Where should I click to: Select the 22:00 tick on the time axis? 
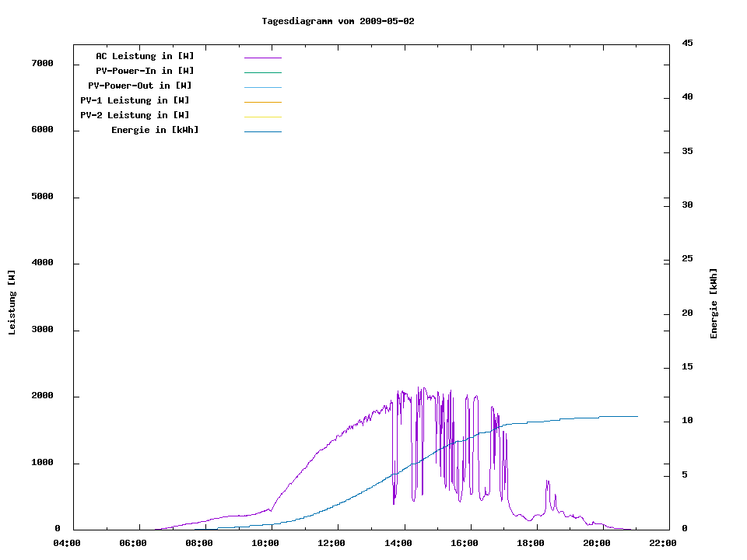[x=662, y=543]
